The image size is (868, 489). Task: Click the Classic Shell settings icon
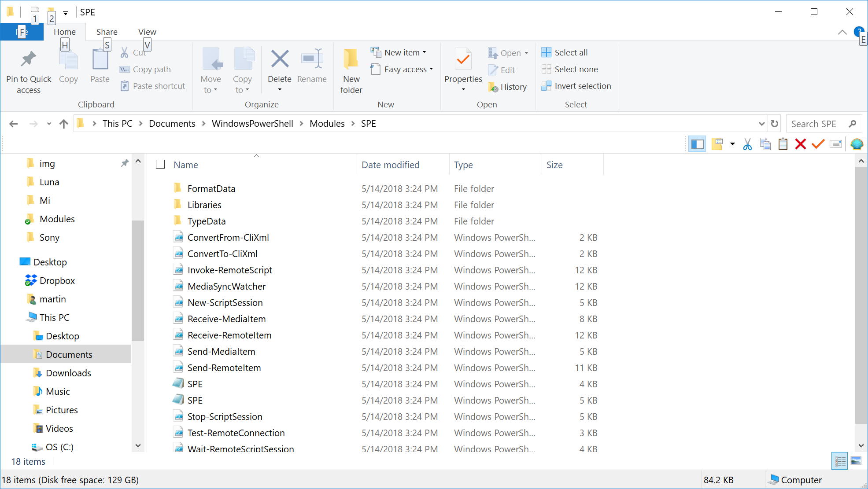(x=857, y=144)
